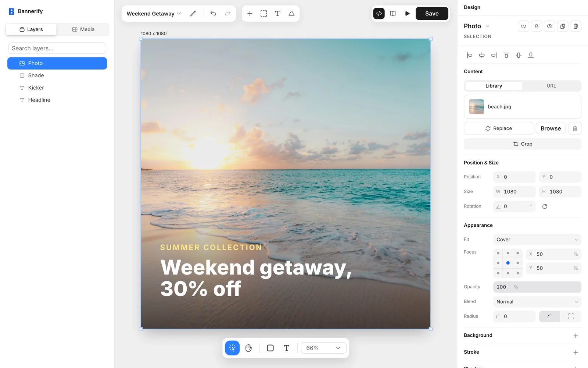
Task: Click the pencil rename icon
Action: (193, 14)
